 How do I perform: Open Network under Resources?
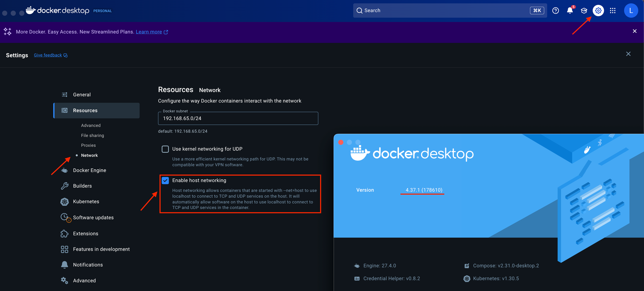[89, 155]
